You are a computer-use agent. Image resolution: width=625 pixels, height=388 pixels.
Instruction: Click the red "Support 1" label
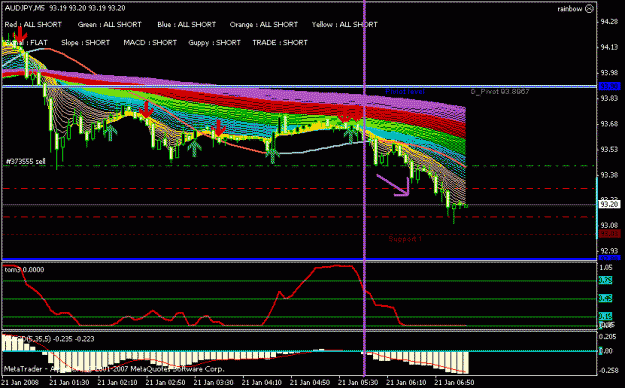pos(405,239)
